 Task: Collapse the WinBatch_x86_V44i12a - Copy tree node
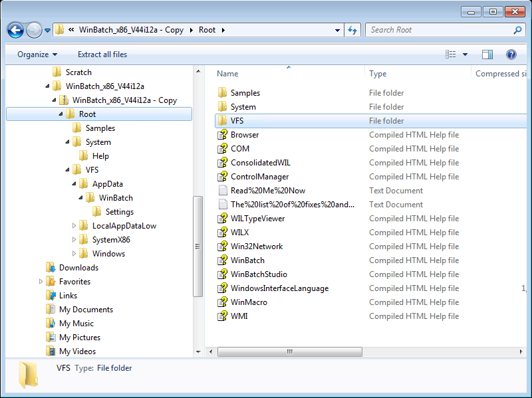tap(54, 100)
